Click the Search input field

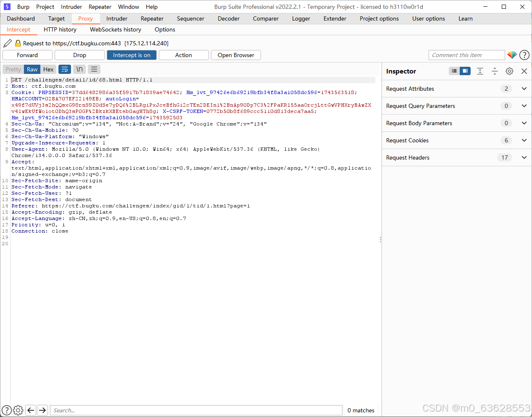click(197, 410)
